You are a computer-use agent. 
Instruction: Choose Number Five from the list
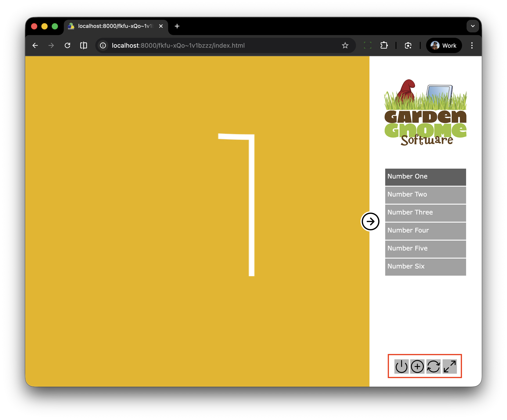pyautogui.click(x=425, y=249)
